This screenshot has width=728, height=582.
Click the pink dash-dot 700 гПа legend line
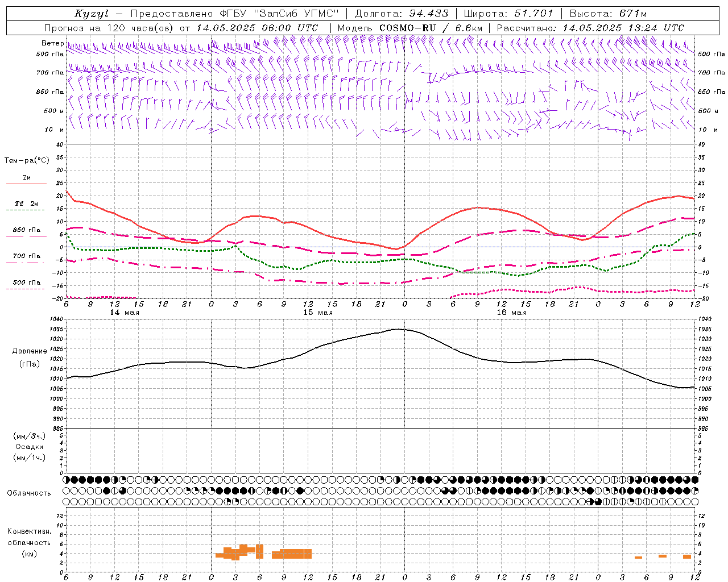tap(26, 263)
